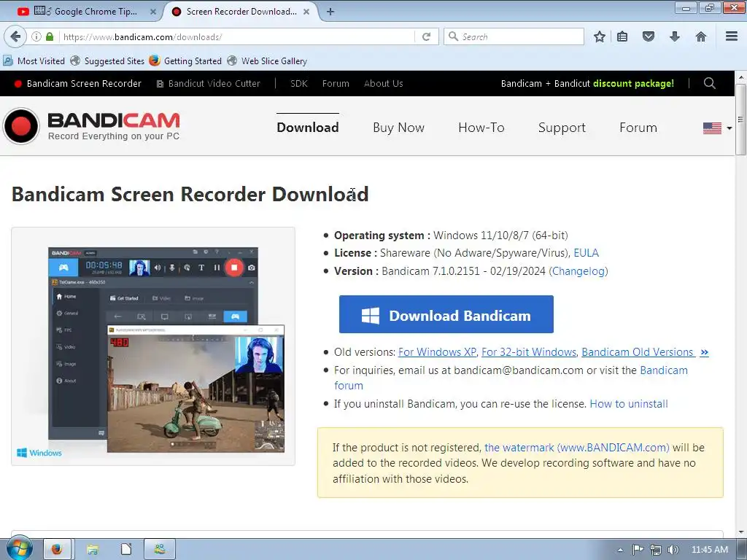Open Most Visited bookmark
This screenshot has width=747, height=560.
coord(34,61)
